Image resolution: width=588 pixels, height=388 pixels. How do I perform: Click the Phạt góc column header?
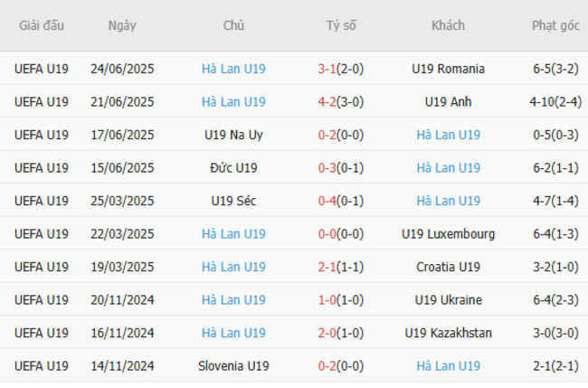[555, 25]
